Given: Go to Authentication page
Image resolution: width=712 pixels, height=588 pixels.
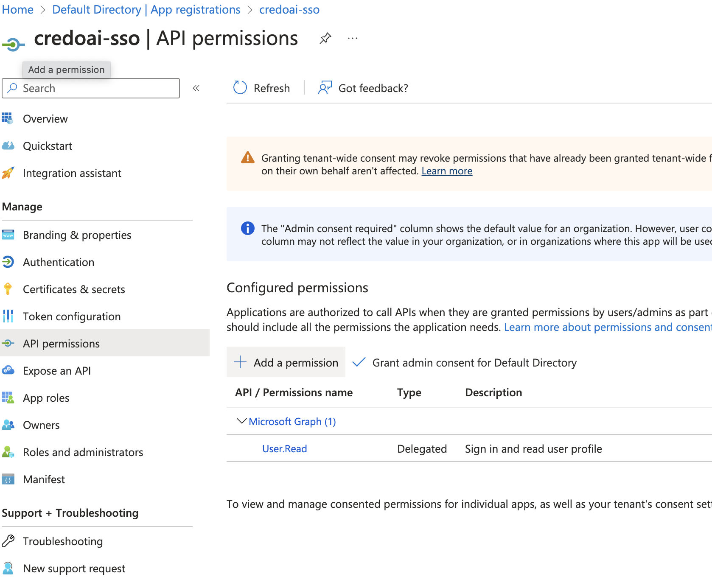Looking at the screenshot, I should 59,262.
